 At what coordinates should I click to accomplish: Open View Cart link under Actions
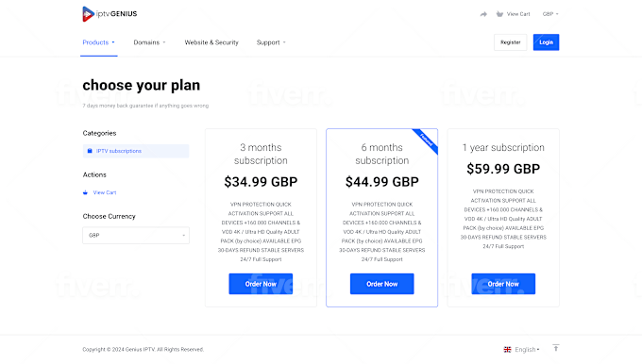105,192
